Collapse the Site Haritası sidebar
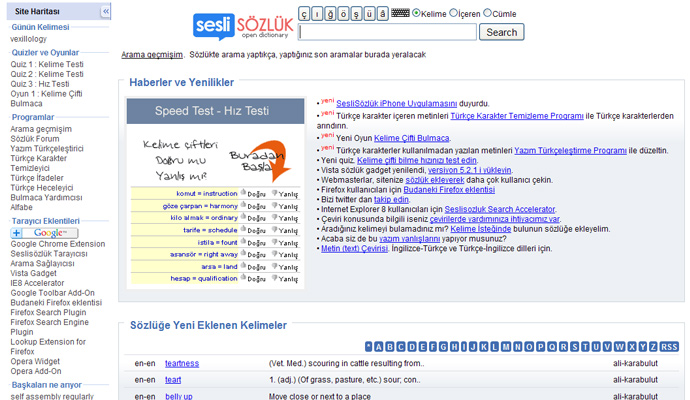Screen dimensions: 690x400 [106, 11]
